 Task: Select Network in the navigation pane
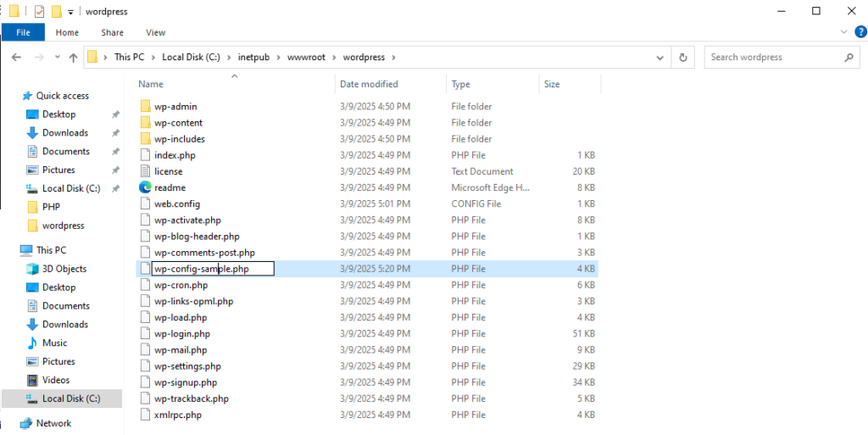pyautogui.click(x=53, y=423)
